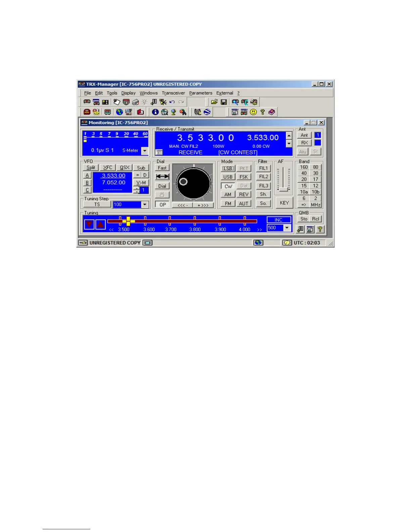Click the magnifier over radio icon

click(x=235, y=102)
